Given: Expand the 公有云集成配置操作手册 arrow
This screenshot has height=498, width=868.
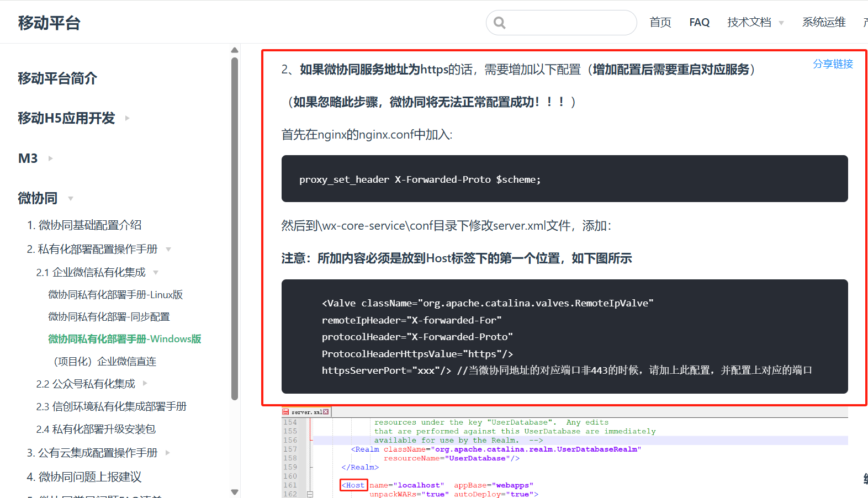Looking at the screenshot, I should tap(168, 453).
